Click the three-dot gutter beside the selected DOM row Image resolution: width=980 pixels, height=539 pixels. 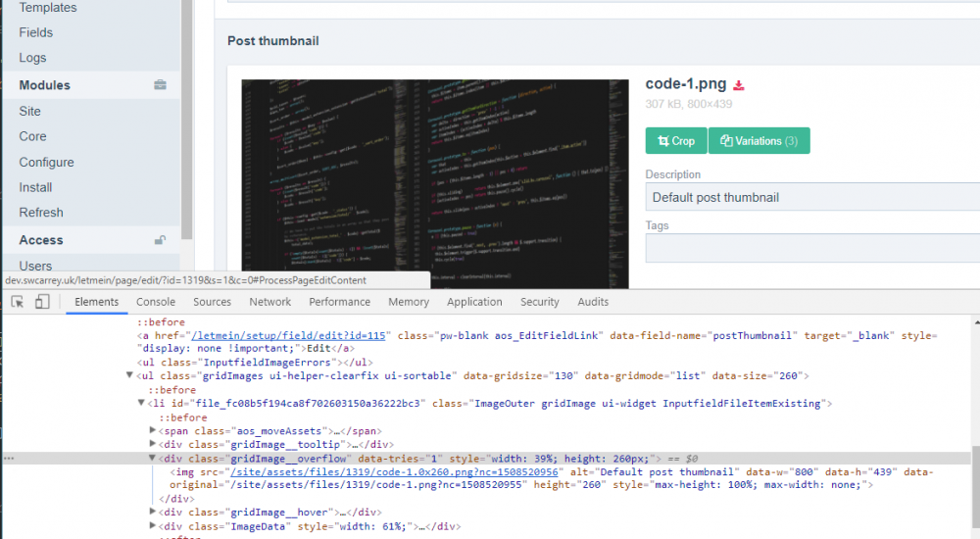[8, 458]
